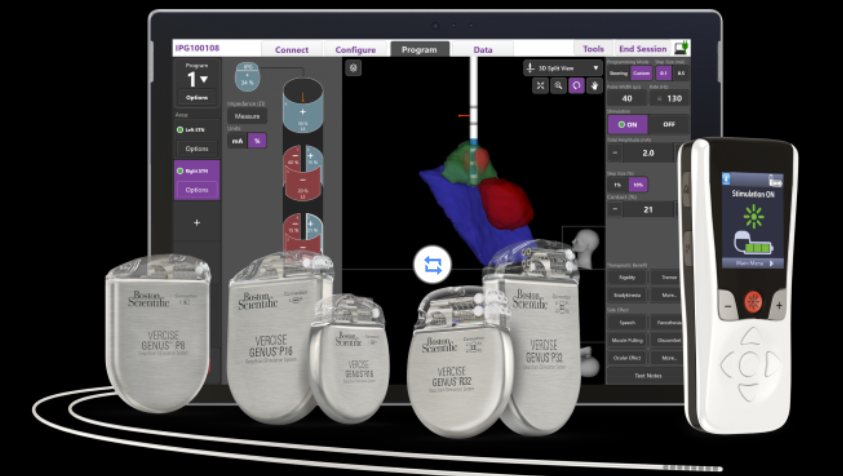Open Options under Program 1
This screenshot has height=476, width=843.
click(x=197, y=97)
